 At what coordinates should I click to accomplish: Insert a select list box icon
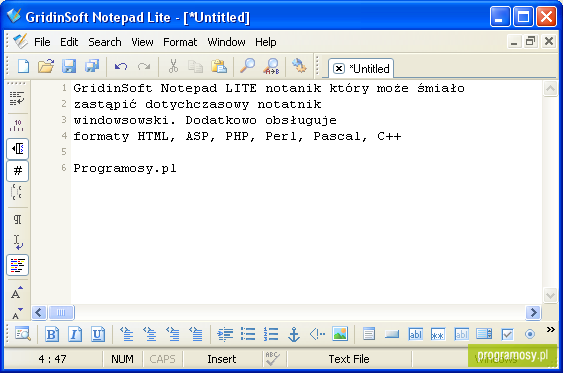(484, 334)
